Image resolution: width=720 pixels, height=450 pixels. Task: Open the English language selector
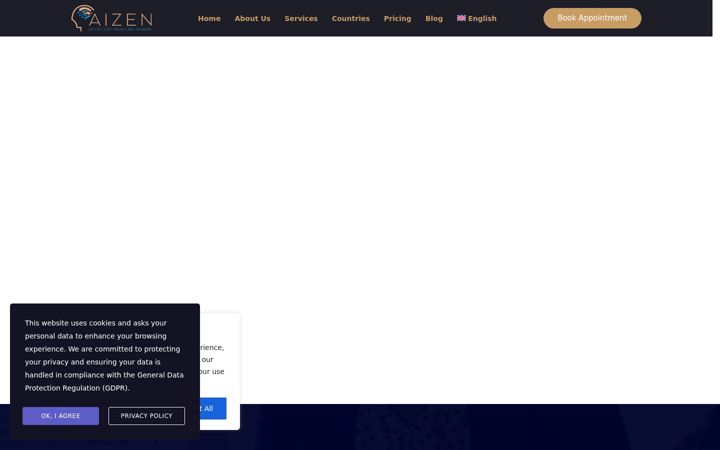477,18
